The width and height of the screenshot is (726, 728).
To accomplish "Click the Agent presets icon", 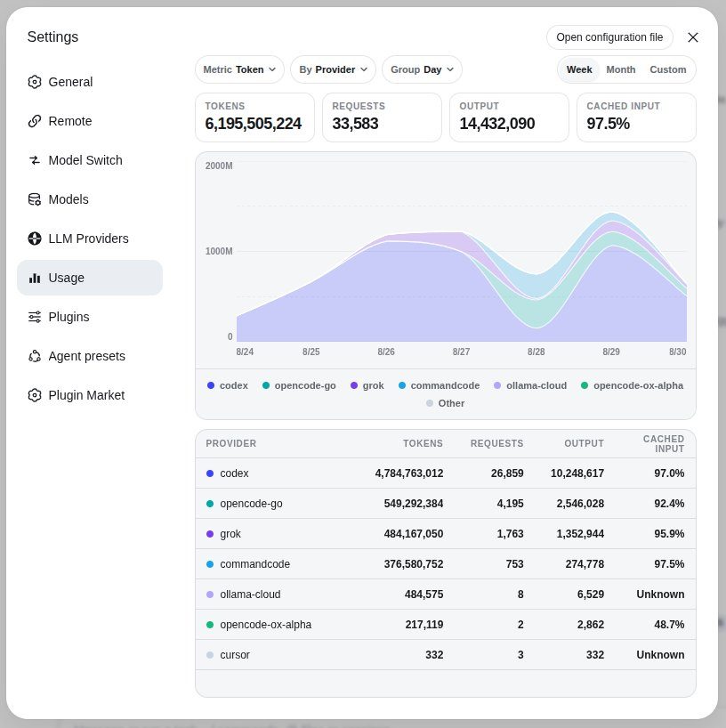I will pyautogui.click(x=35, y=356).
